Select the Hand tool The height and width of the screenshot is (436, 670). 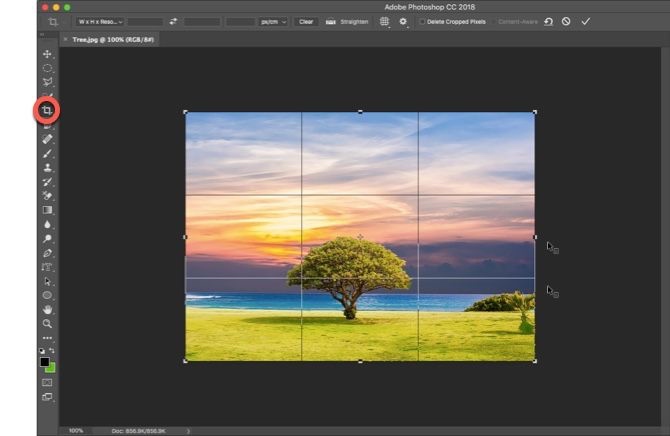pos(47,309)
